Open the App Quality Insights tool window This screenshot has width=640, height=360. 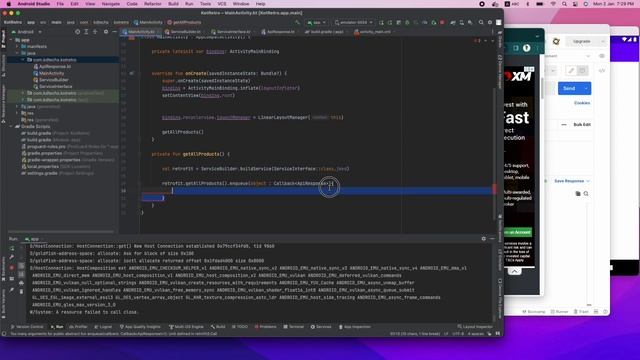140,327
